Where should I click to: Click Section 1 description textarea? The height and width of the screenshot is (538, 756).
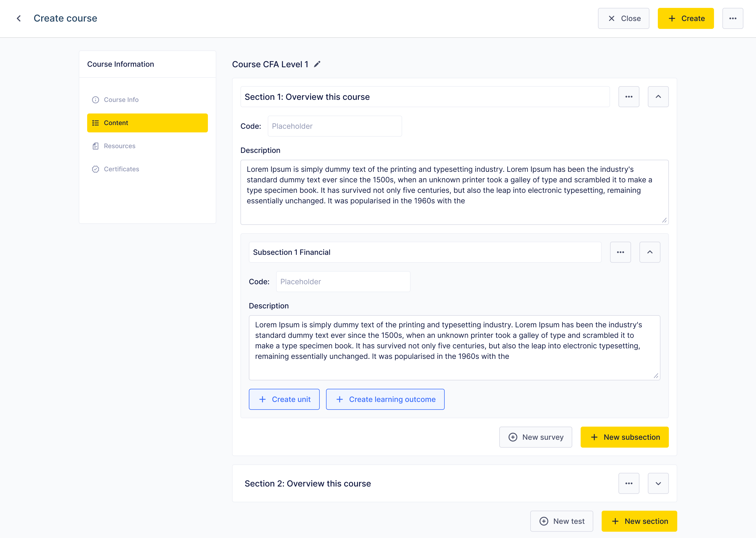tap(454, 192)
